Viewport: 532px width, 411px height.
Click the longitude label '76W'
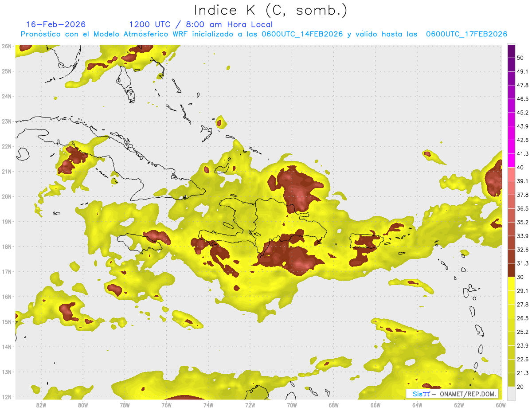coord(166,405)
